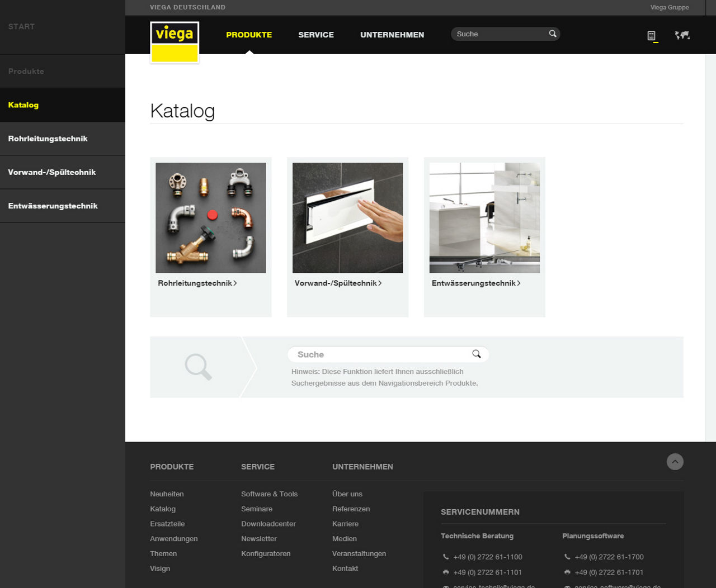Open Medien footer link
The width and height of the screenshot is (716, 588).
coord(345,539)
